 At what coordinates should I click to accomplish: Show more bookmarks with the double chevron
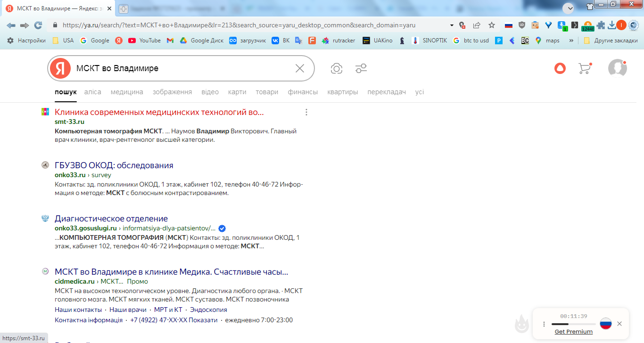tap(571, 41)
